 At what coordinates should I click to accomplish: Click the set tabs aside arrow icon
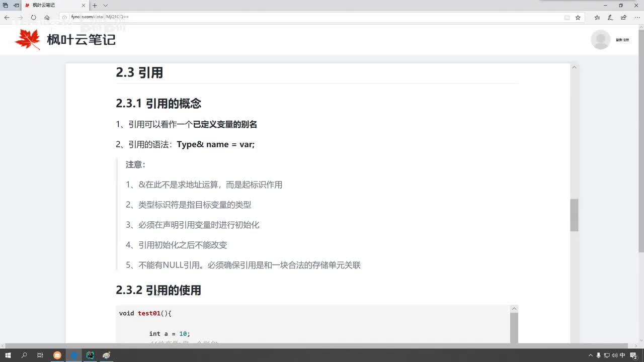[16, 5]
